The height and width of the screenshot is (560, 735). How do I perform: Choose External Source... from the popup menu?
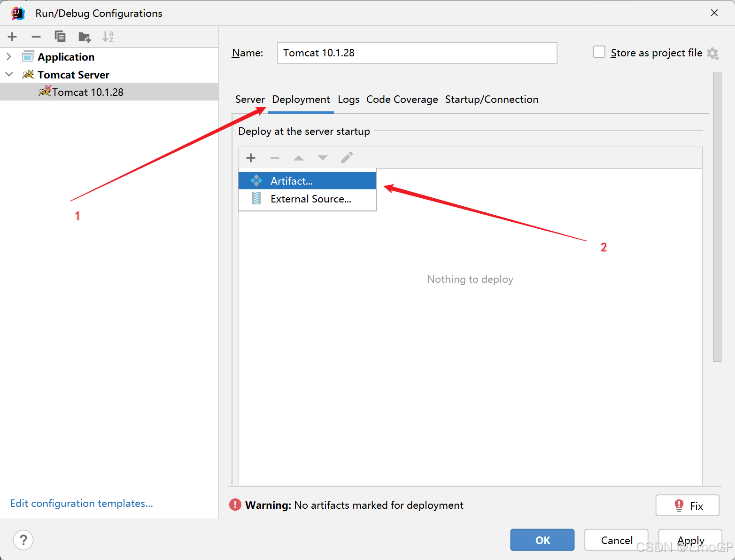[x=307, y=199]
